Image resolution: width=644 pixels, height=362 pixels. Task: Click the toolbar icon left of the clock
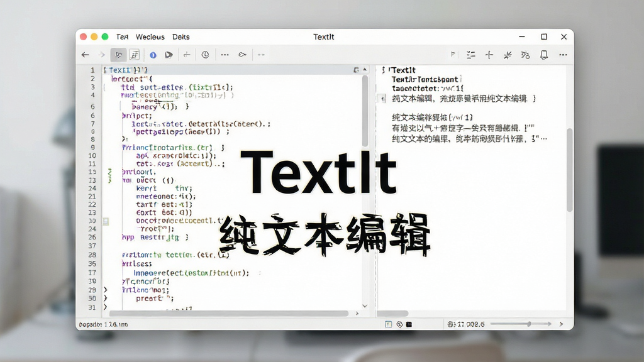187,55
